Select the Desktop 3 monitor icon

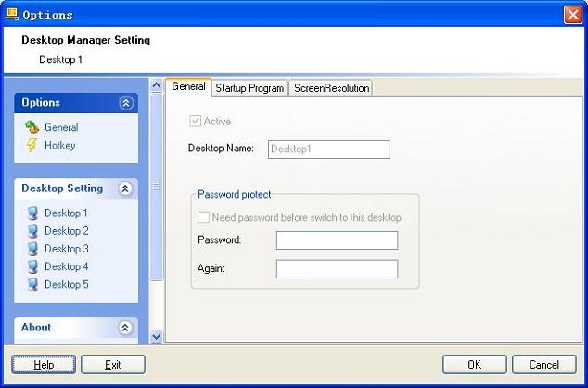(x=33, y=249)
